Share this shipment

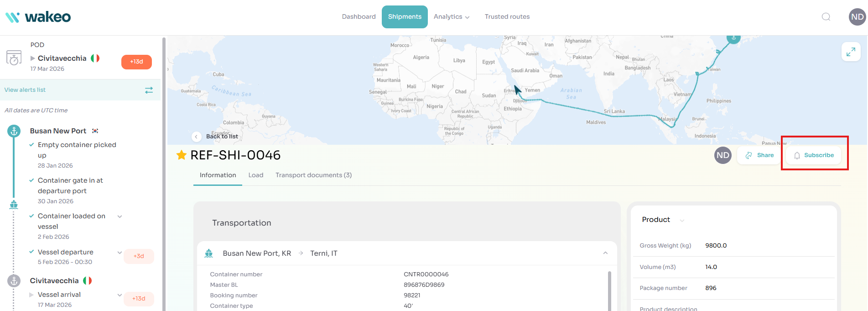tap(759, 155)
